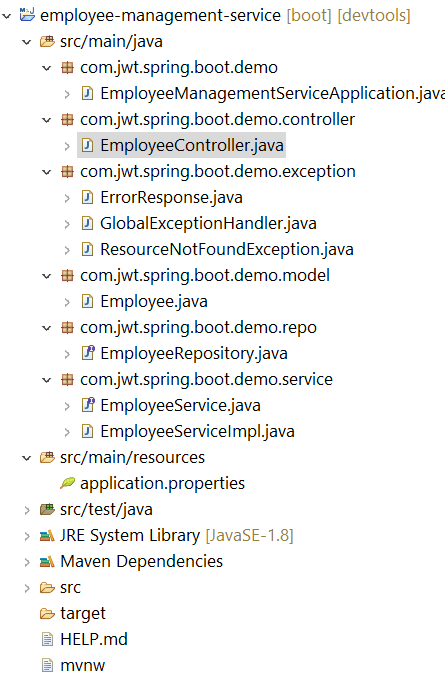Viewport: 445px width, 677px height.
Task: Click the Maven Dependencies library icon
Action: 47,562
